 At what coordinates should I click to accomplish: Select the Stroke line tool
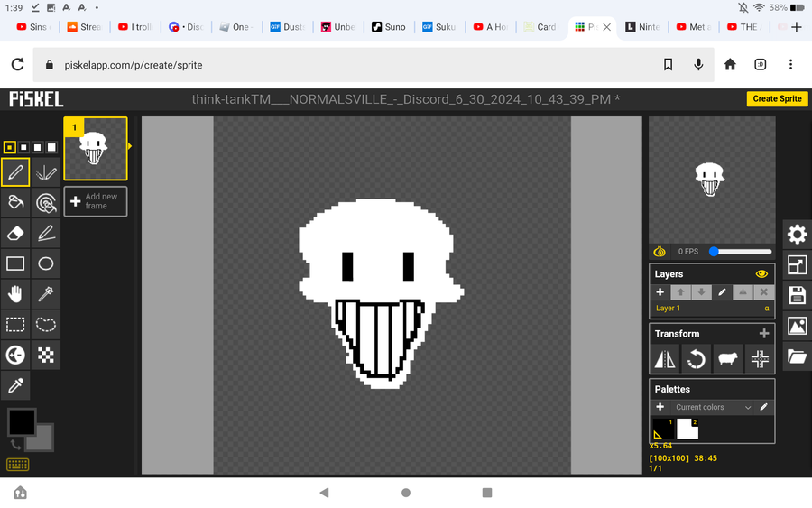46,233
